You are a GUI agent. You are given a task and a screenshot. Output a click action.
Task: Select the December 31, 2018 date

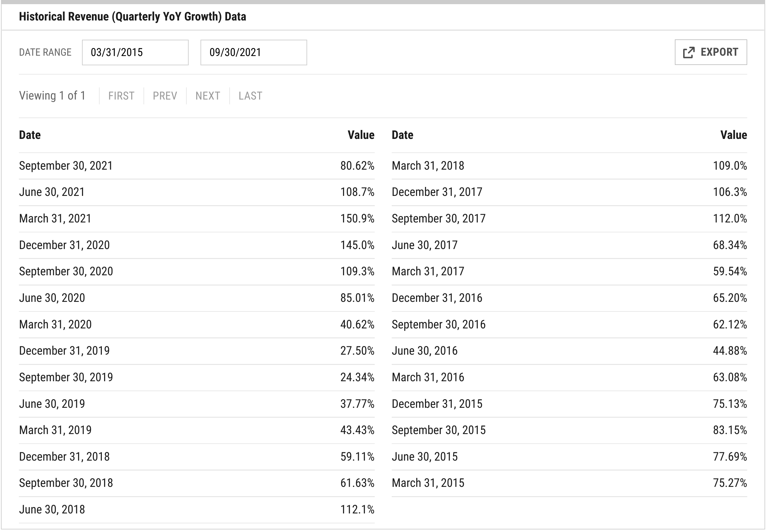coord(64,457)
